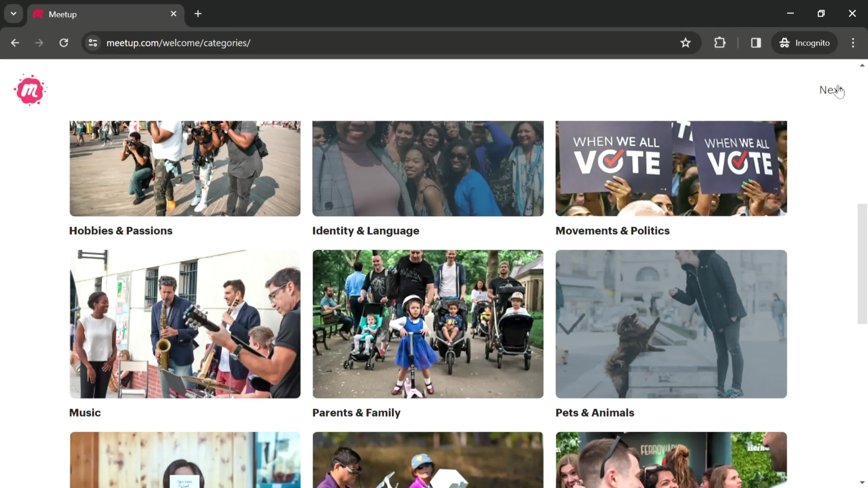Click the back navigation arrow icon
868x488 pixels.
[15, 42]
